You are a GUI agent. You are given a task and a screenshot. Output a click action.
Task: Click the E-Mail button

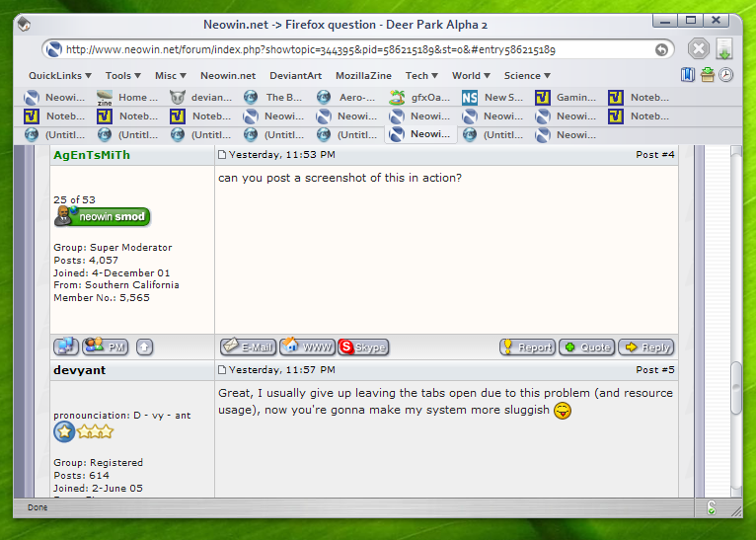[x=249, y=347]
